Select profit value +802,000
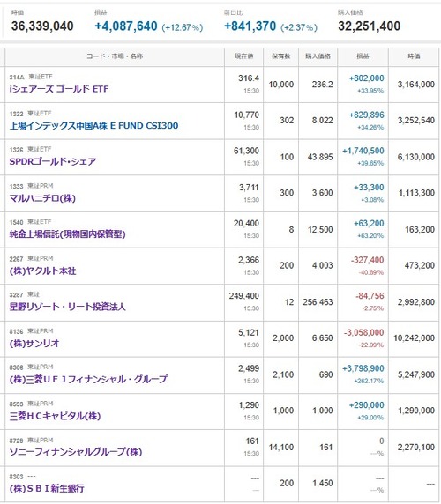Viewport: 441px width, 504px height. point(366,78)
